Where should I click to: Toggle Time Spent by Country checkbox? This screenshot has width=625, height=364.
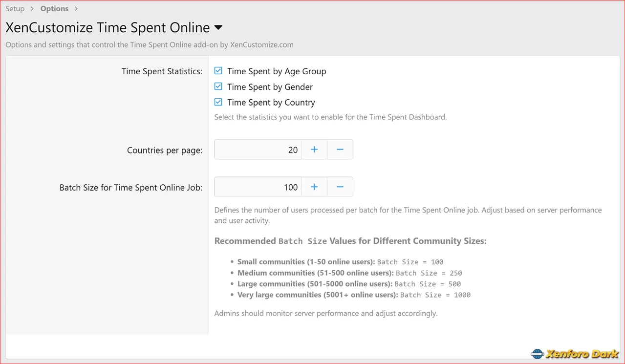click(x=218, y=102)
